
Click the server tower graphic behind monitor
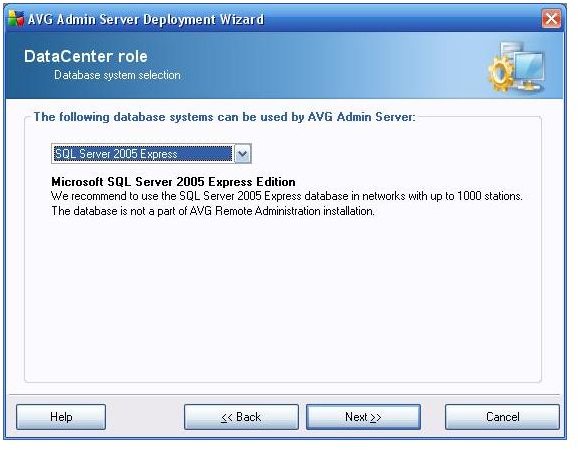(x=512, y=50)
